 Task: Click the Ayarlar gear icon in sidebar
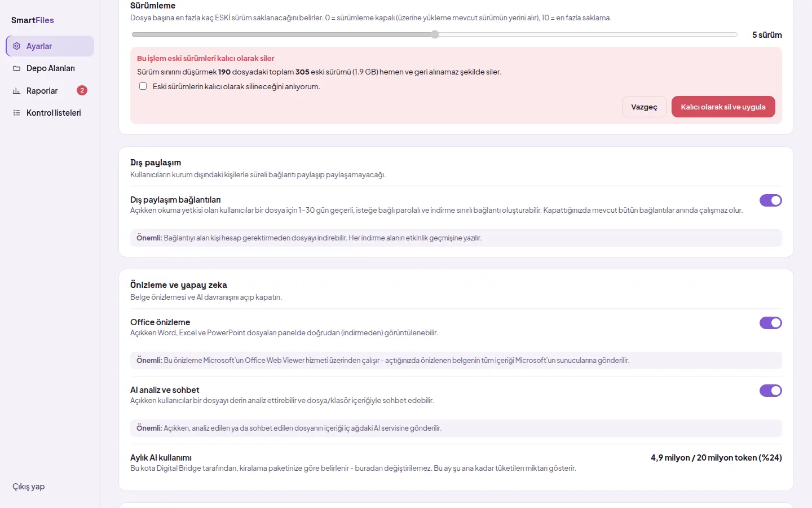pos(16,46)
